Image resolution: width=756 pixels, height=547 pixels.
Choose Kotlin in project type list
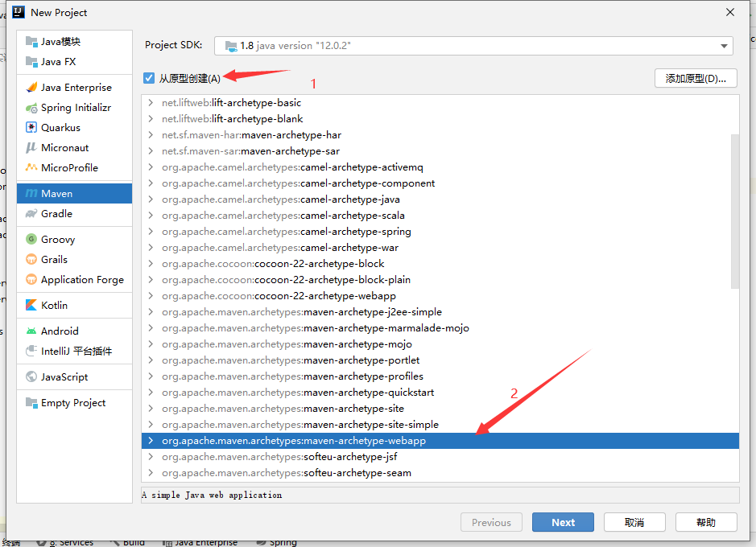pyautogui.click(x=74, y=306)
